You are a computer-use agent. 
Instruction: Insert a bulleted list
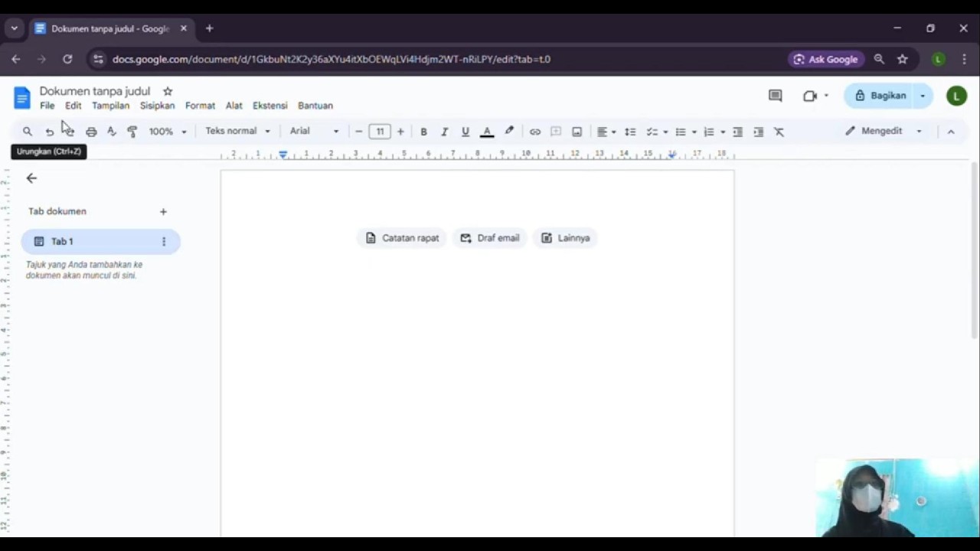(680, 132)
